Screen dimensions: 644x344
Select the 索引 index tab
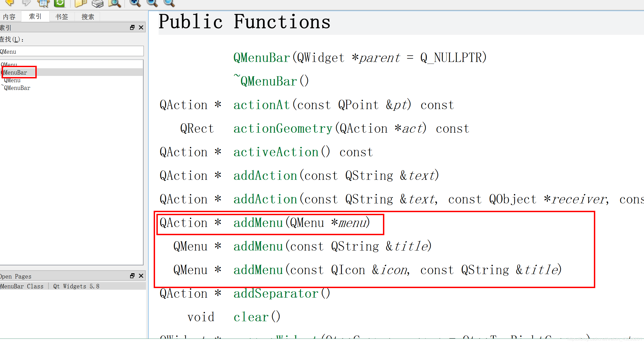click(x=35, y=16)
